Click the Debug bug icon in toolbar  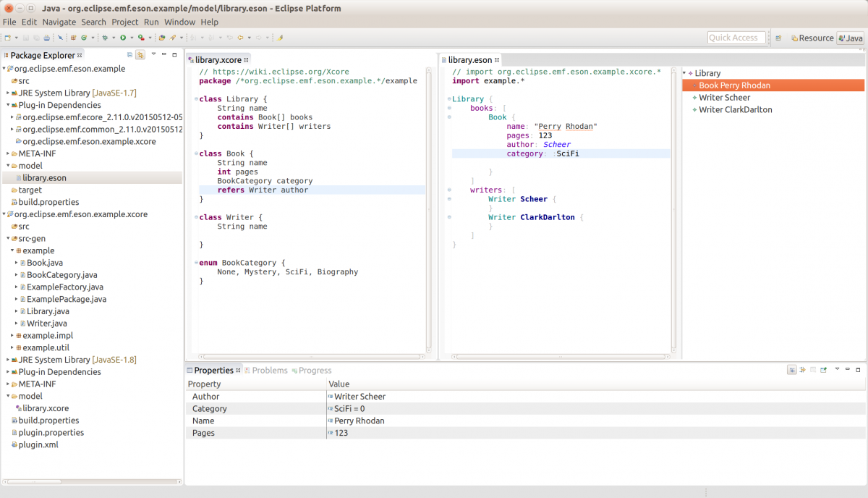105,38
